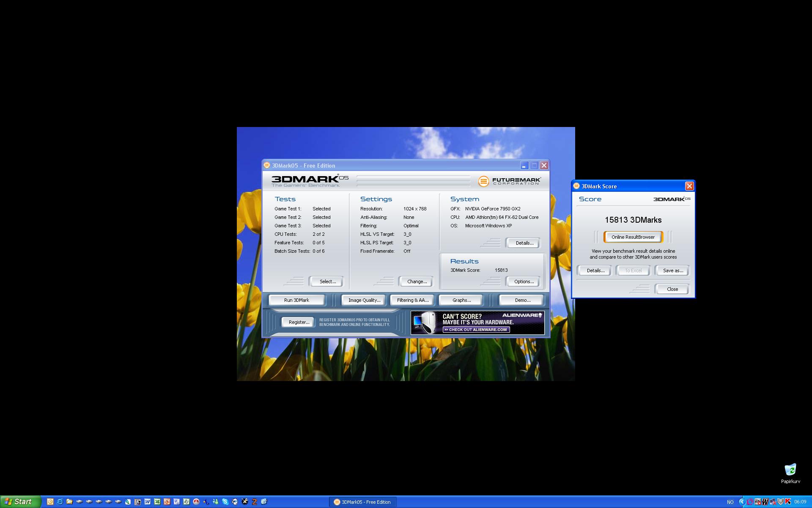Image resolution: width=812 pixels, height=508 pixels.
Task: Launch the Demo mode
Action: tap(522, 300)
